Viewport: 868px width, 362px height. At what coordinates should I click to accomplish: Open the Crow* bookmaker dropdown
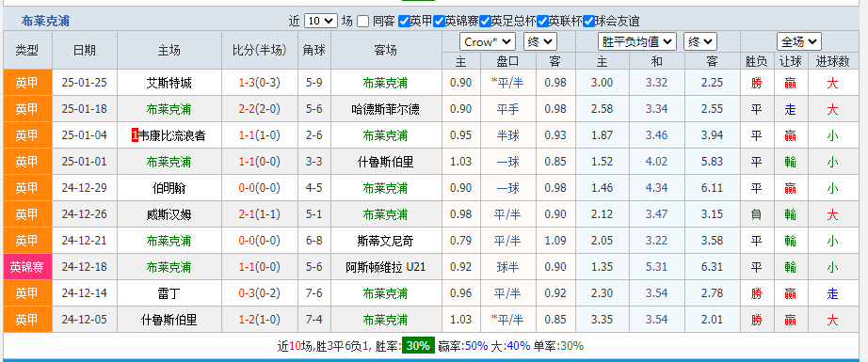(x=487, y=42)
